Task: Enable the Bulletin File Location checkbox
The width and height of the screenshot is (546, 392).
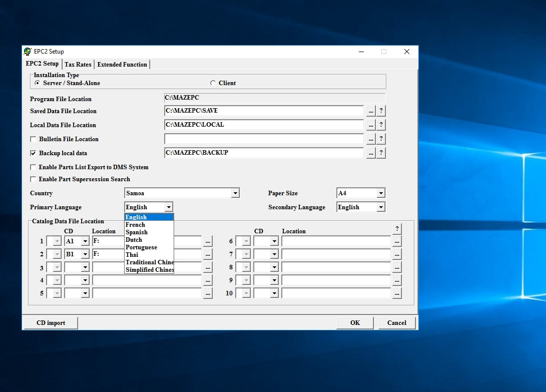Action: 34,139
